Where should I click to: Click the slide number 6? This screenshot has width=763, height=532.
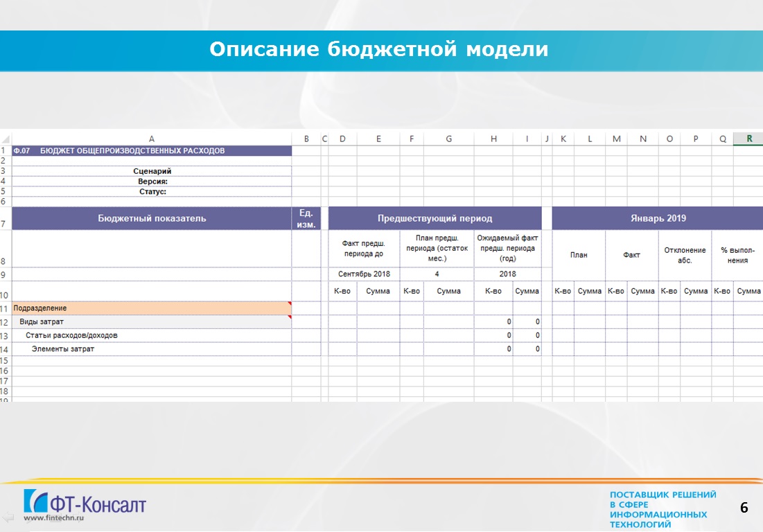[744, 508]
